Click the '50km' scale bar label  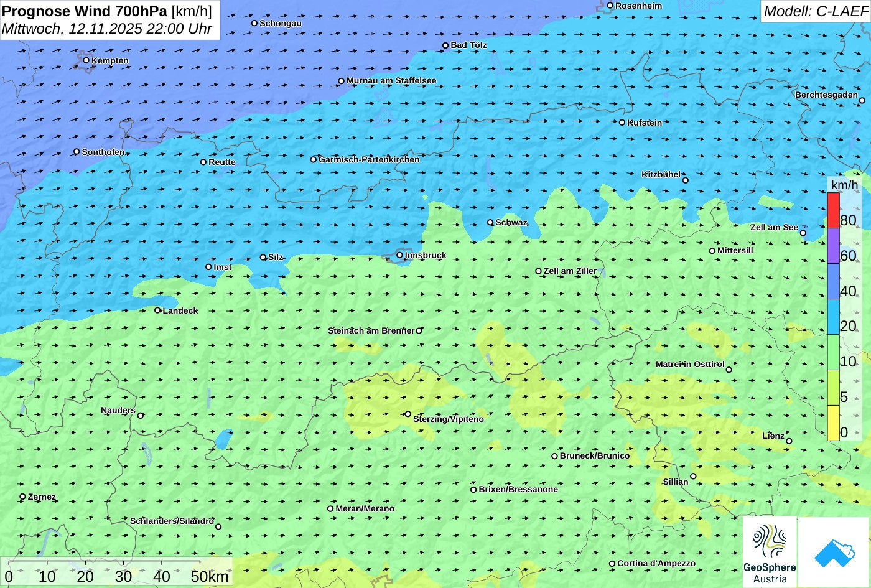[210, 576]
